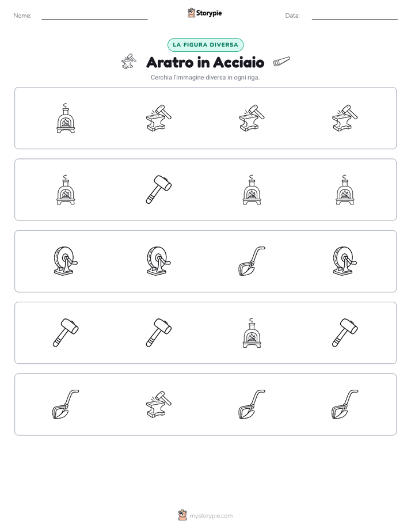Click the Aratro in Acciaio title

point(205,62)
